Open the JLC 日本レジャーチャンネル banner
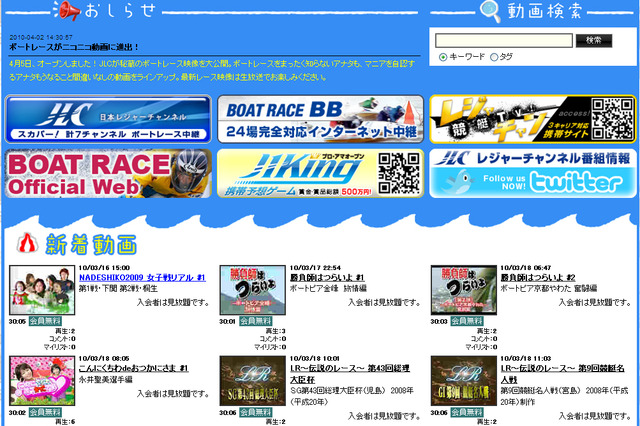 (x=108, y=119)
